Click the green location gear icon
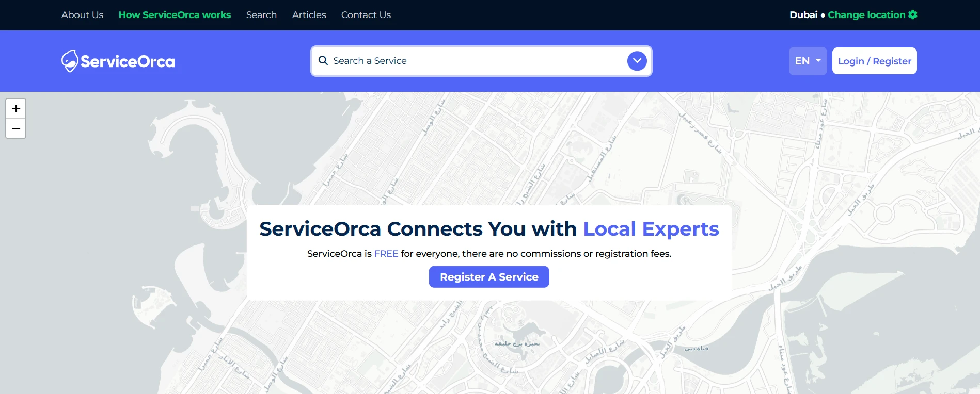 coord(913,14)
